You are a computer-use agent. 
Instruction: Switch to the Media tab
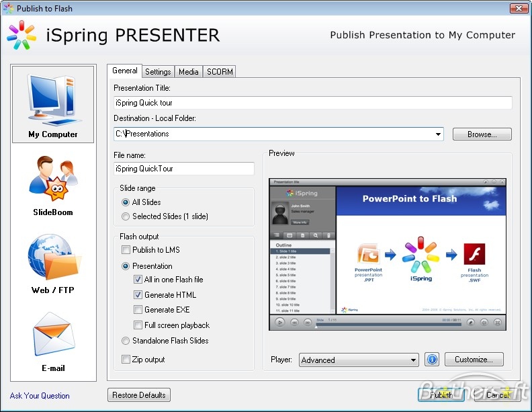click(189, 72)
